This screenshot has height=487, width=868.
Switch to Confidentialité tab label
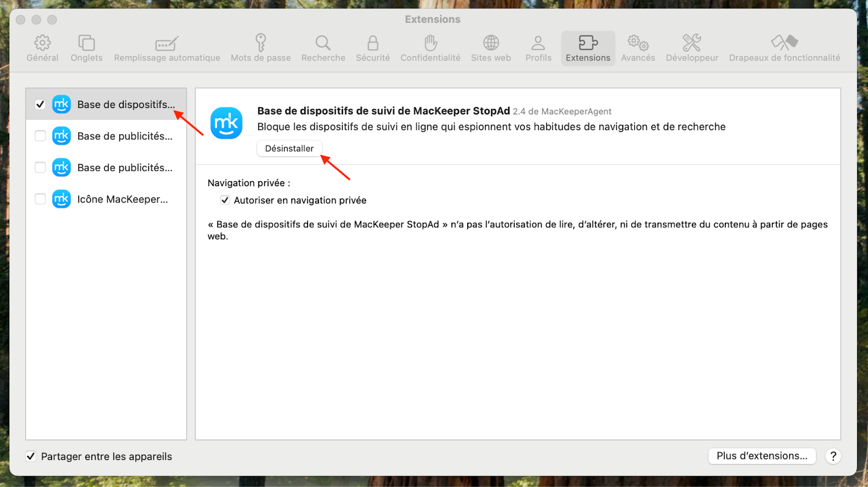point(430,57)
